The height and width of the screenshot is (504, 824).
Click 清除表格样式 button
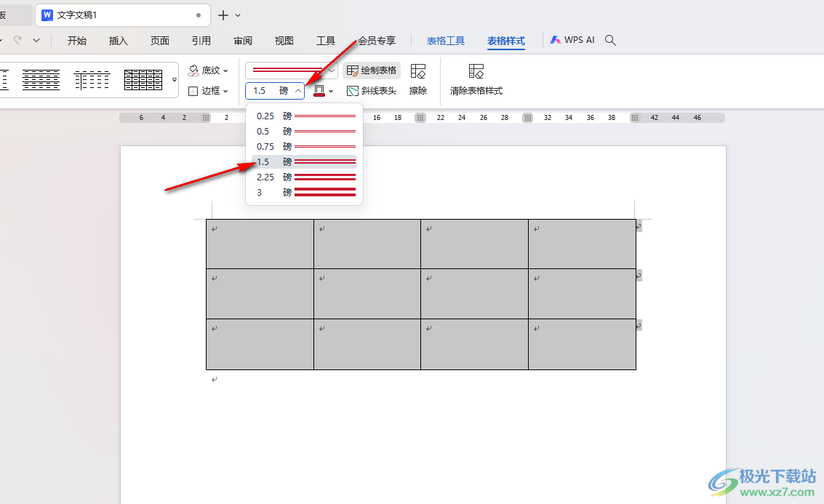pos(476,79)
